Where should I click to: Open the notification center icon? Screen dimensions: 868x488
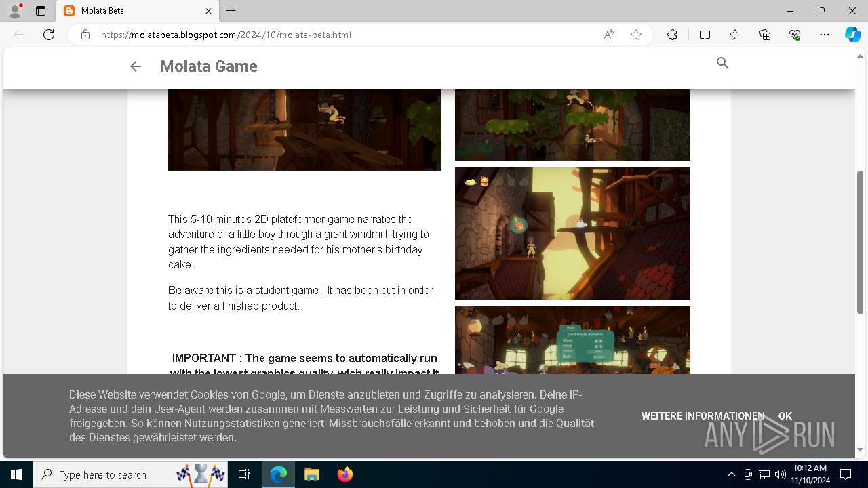846,474
